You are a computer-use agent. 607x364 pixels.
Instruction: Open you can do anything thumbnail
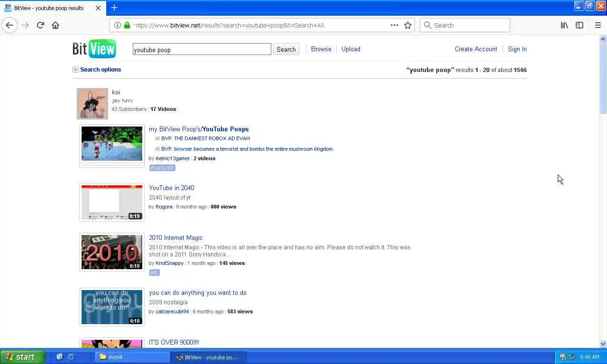112,307
